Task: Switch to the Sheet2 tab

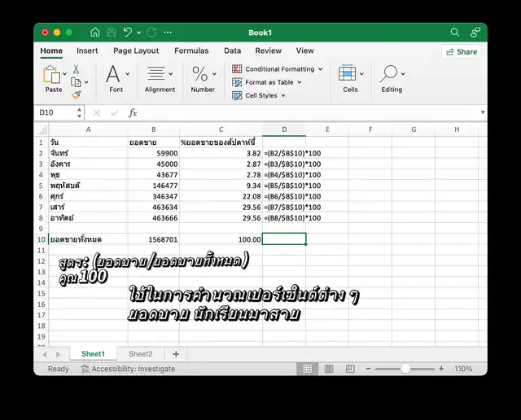Action: click(x=140, y=354)
